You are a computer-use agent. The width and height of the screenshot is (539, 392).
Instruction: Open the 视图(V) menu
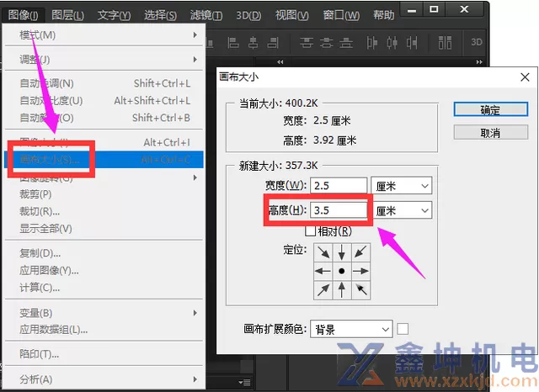[x=292, y=15]
